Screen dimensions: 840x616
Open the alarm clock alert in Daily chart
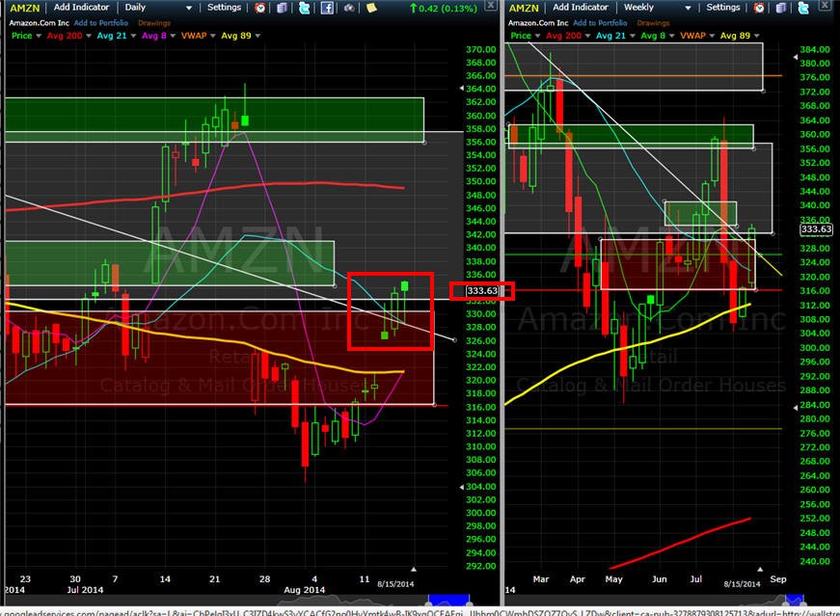coord(259,8)
